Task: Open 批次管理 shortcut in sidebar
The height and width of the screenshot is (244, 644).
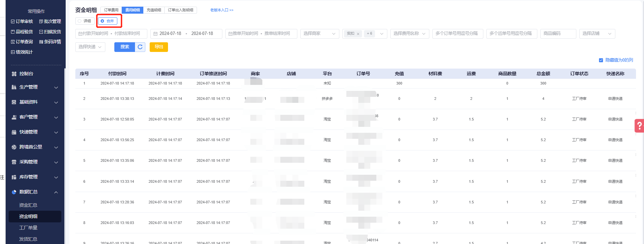Action: [50, 21]
